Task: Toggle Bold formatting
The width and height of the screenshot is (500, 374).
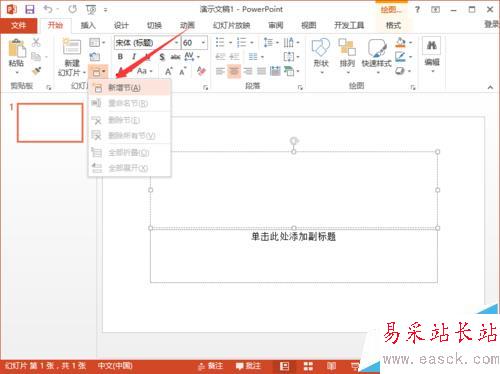Action: tap(120, 57)
